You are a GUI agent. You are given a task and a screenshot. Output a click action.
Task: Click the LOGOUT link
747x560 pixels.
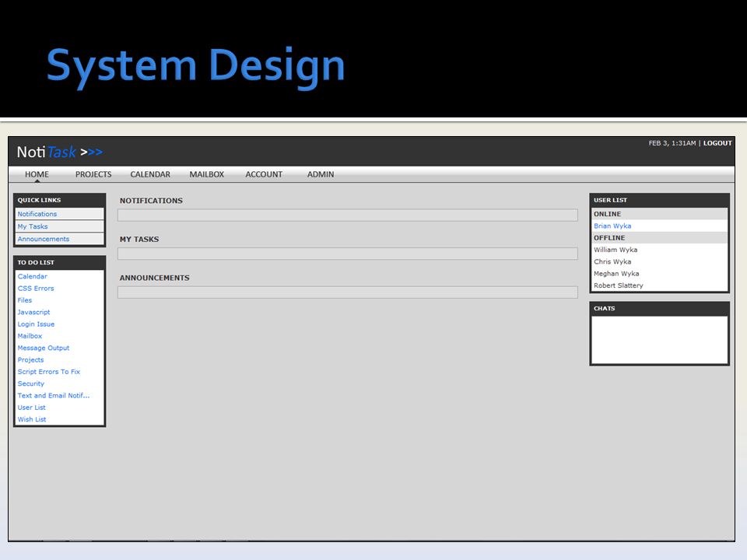click(717, 143)
